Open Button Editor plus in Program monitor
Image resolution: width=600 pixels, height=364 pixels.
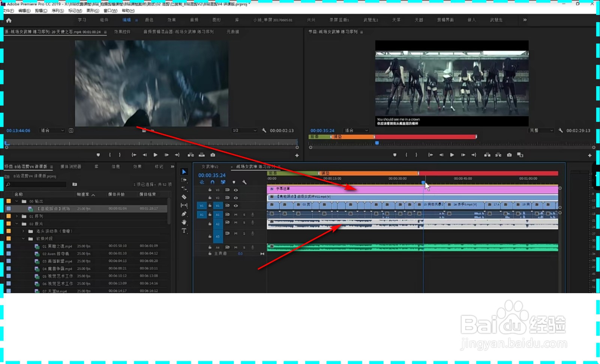point(589,155)
